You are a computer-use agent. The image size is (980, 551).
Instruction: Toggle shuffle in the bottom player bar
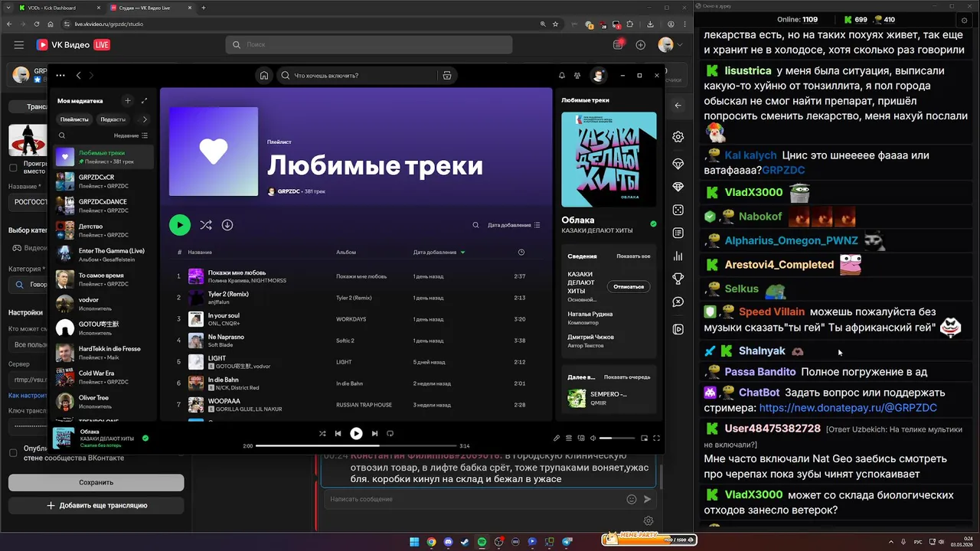coord(322,433)
